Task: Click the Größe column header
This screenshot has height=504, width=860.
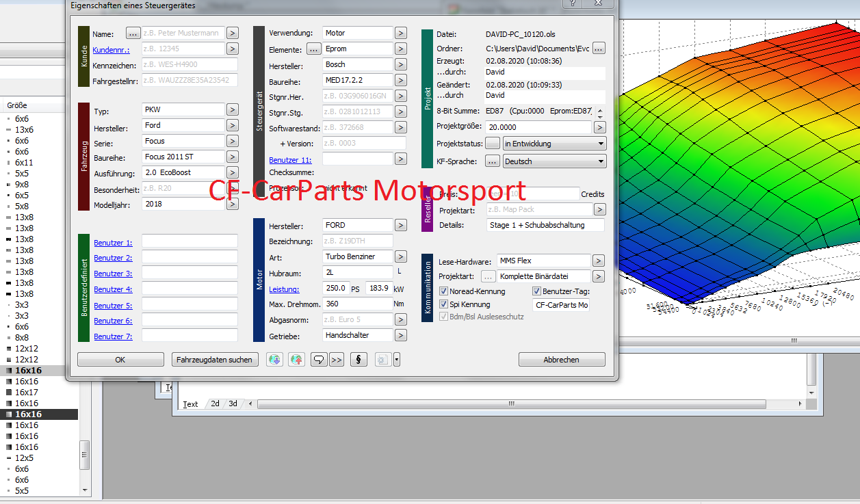Action: (x=17, y=105)
